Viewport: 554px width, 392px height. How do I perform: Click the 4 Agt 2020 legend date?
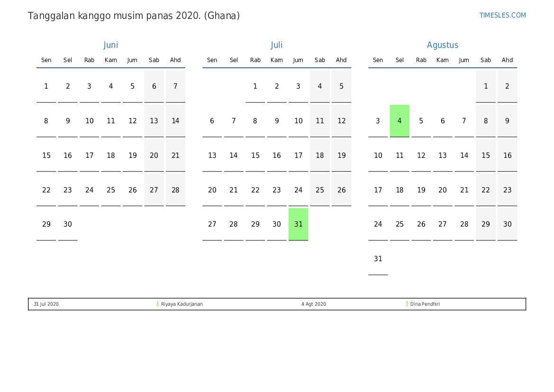tap(313, 304)
